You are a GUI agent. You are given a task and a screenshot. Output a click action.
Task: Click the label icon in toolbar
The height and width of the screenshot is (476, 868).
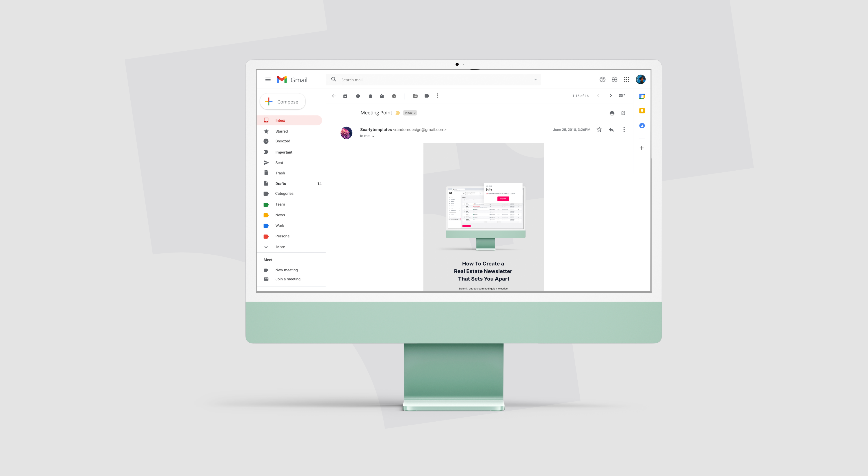(428, 96)
